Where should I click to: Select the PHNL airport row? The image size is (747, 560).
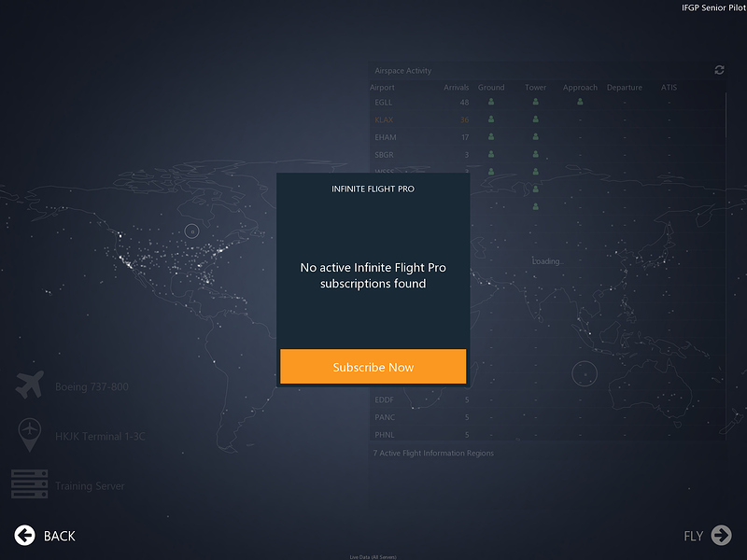click(547, 435)
